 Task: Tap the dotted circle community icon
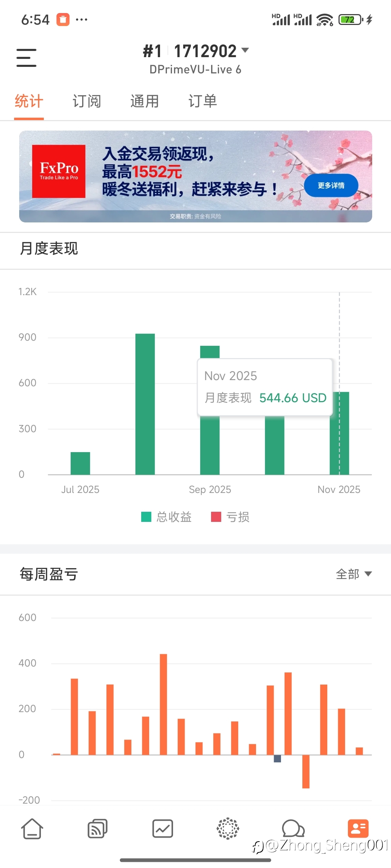pos(228,828)
